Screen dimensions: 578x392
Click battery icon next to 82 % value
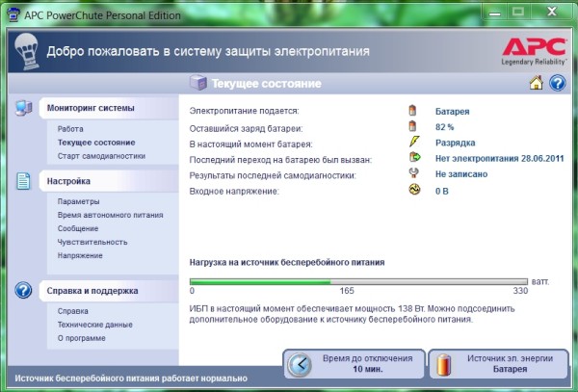(412, 126)
